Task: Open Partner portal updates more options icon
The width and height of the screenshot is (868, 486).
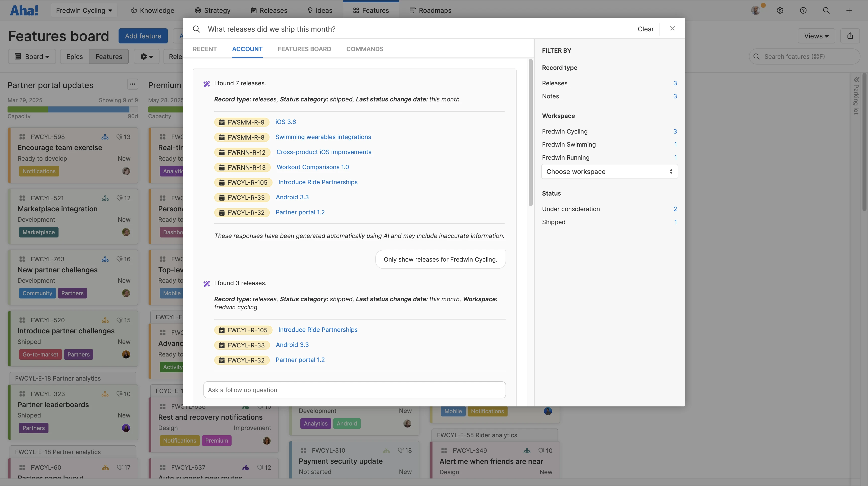Action: [x=132, y=84]
